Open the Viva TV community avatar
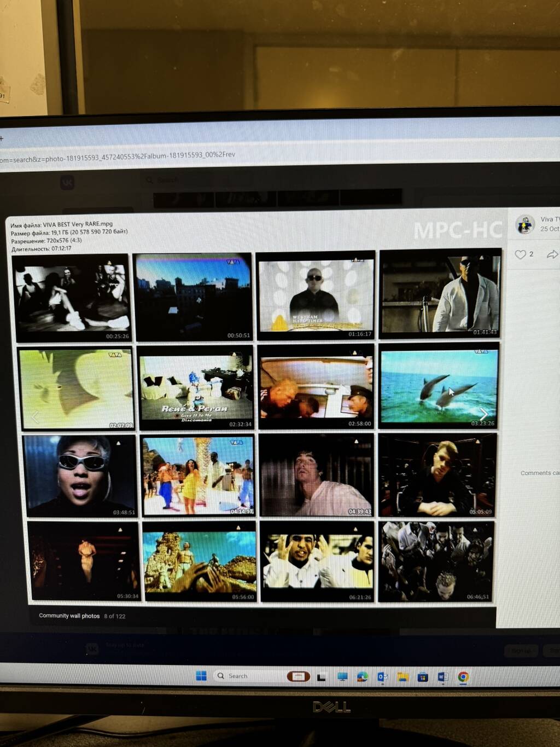 pos(525,224)
